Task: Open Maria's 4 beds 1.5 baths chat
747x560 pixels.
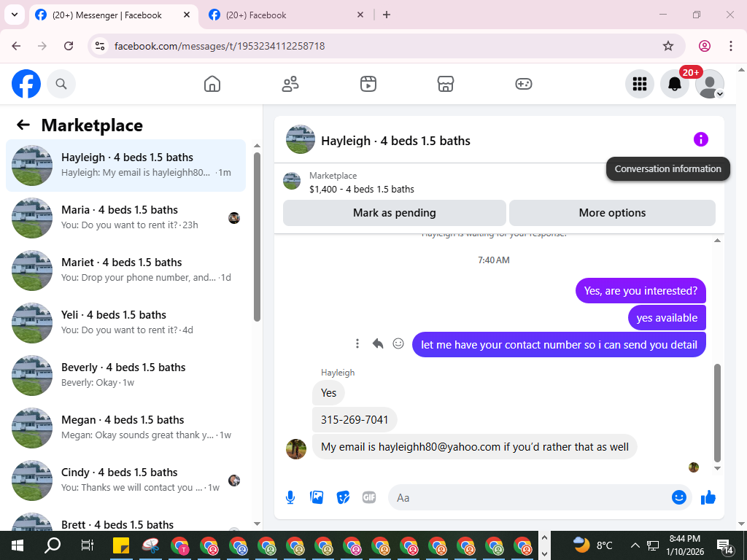Action: pos(125,217)
